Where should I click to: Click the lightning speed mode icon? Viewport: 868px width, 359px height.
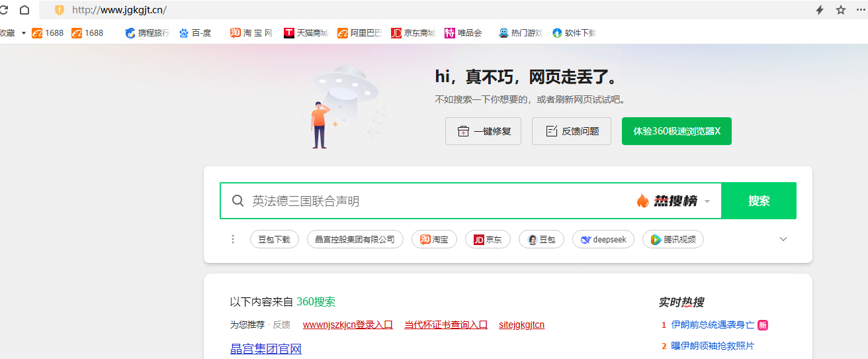tap(820, 10)
